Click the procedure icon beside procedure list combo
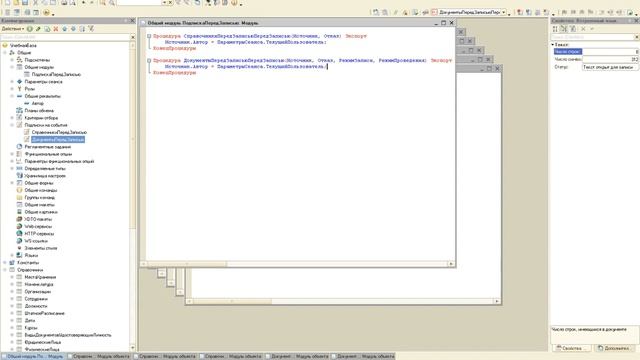This screenshot has height=360, width=640. coord(434,13)
